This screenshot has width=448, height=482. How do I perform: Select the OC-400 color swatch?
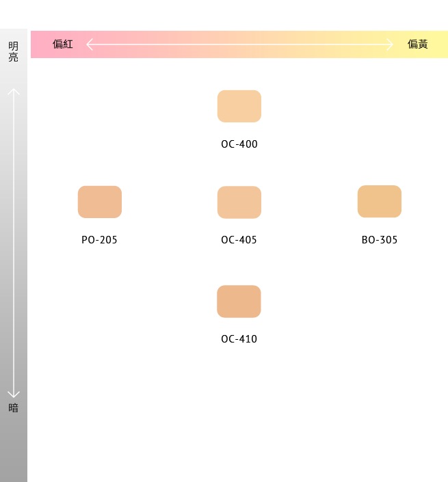[239, 106]
